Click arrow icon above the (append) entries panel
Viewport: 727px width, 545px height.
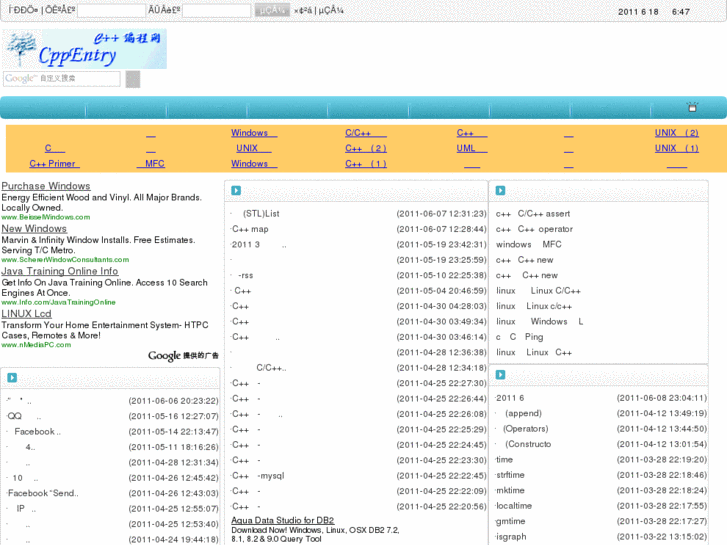[x=500, y=375]
